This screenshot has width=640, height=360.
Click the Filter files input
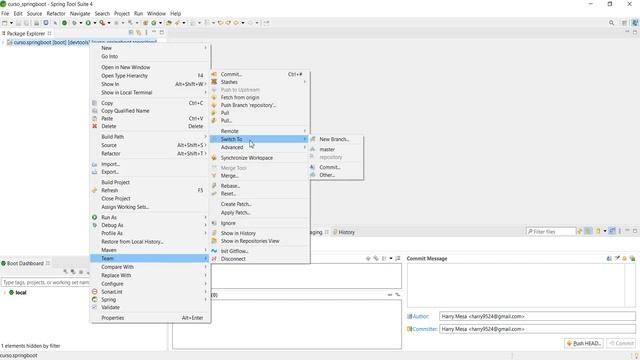pyautogui.click(x=551, y=231)
